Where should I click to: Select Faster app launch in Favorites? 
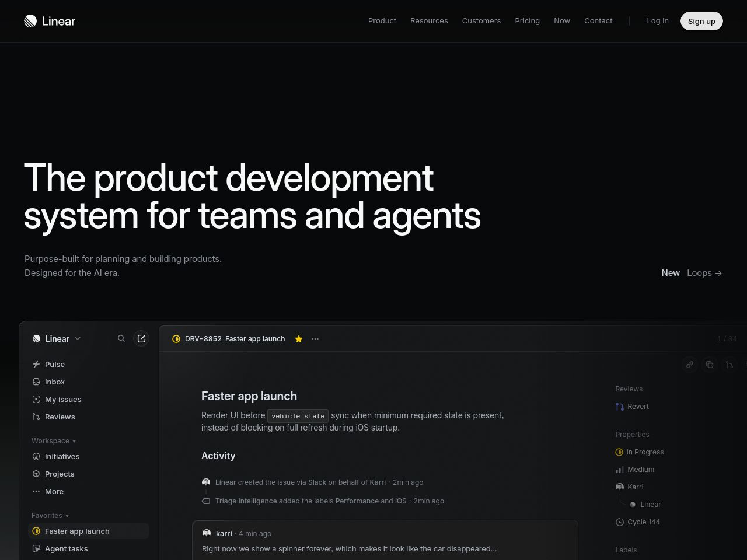(89, 531)
